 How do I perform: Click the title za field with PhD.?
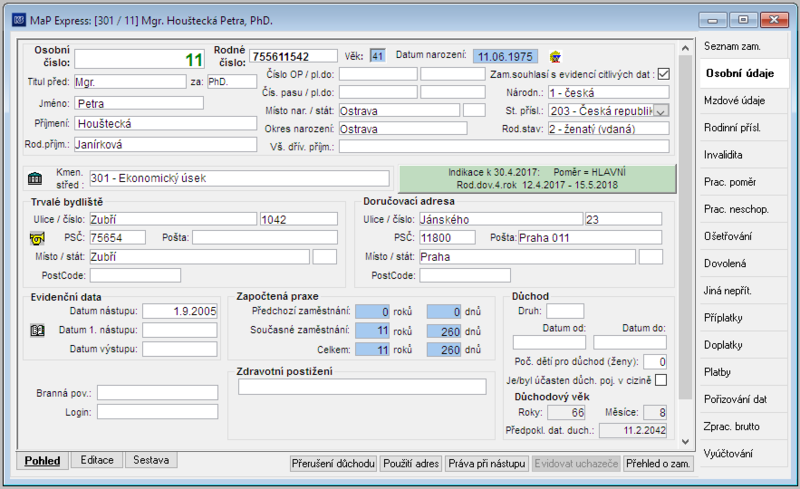[232, 82]
